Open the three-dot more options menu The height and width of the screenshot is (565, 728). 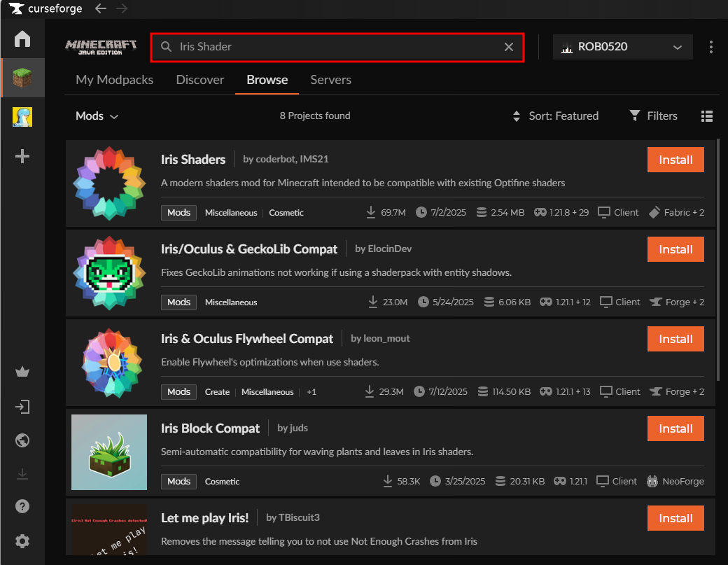[710, 46]
